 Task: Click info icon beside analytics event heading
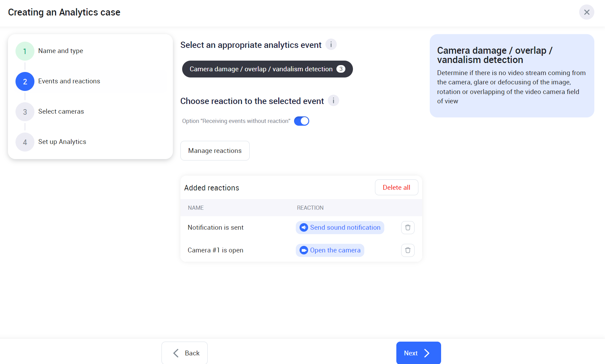(x=331, y=44)
